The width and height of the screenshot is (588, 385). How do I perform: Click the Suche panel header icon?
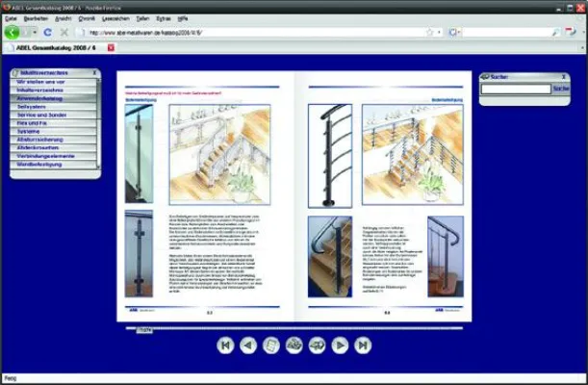click(x=485, y=76)
